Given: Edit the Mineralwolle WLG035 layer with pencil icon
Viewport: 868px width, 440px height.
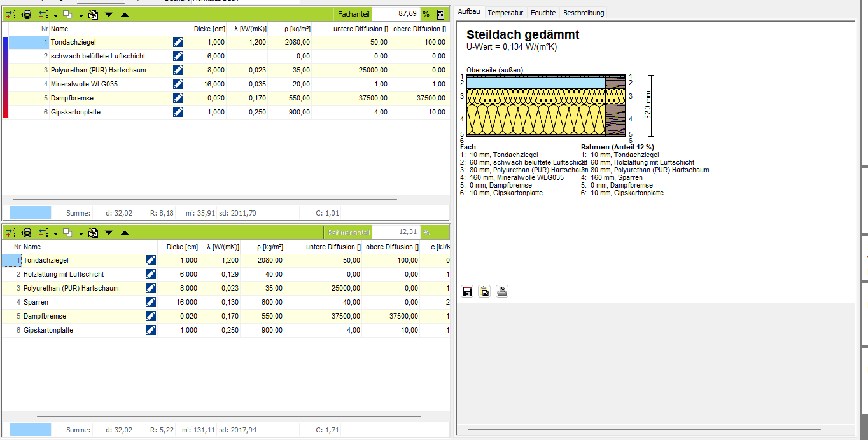Looking at the screenshot, I should (x=178, y=84).
